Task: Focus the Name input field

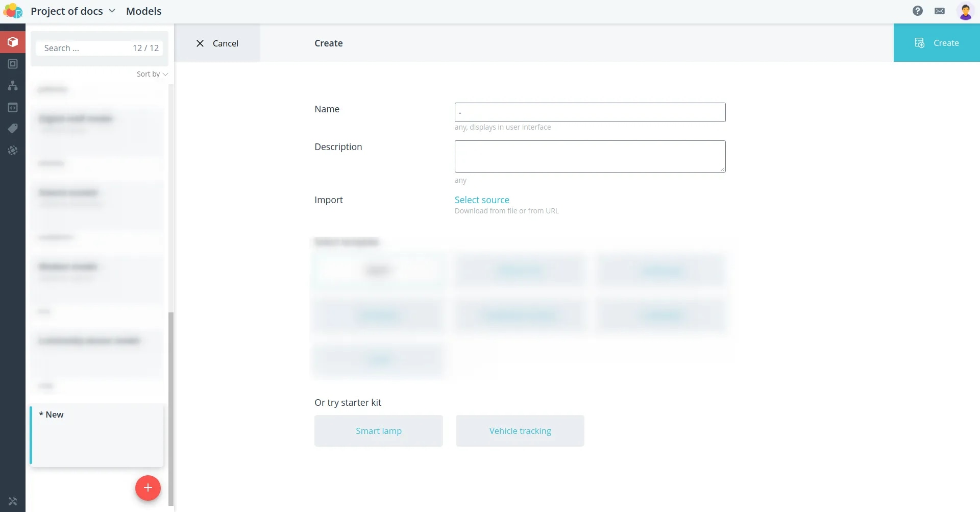Action: (590, 112)
